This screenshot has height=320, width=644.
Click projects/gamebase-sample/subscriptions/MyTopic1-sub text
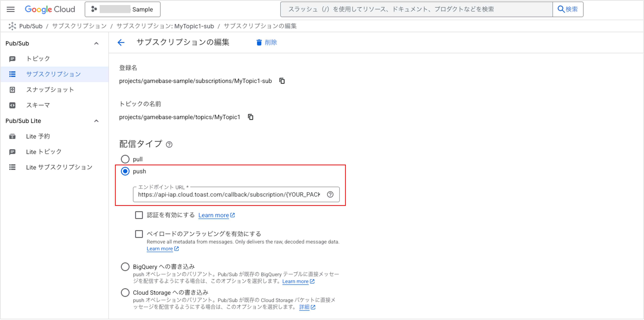click(x=196, y=81)
